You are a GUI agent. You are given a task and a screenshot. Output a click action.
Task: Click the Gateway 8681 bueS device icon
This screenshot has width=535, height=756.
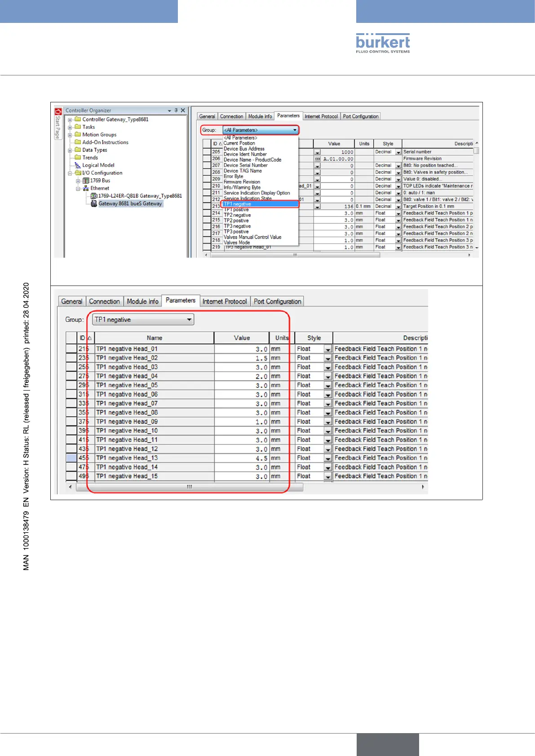tap(94, 203)
